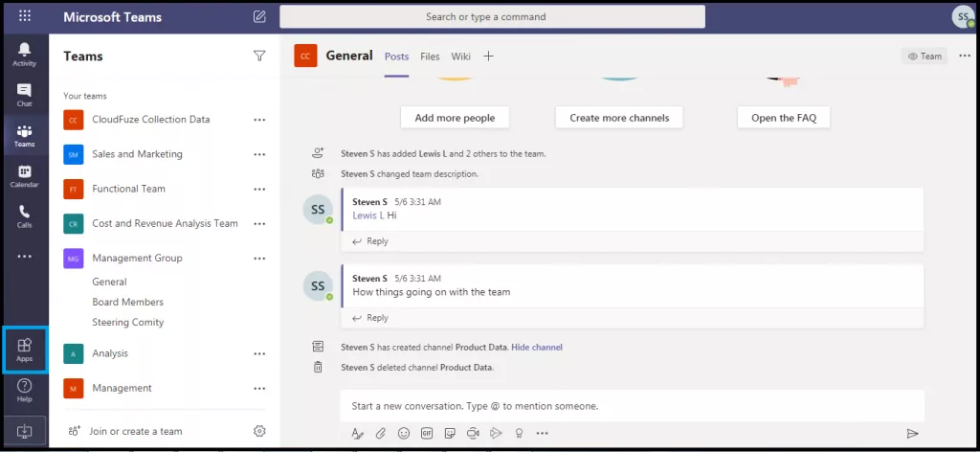Click the Filter teams funnel icon
Image resolution: width=980 pixels, height=452 pixels.
click(x=259, y=56)
